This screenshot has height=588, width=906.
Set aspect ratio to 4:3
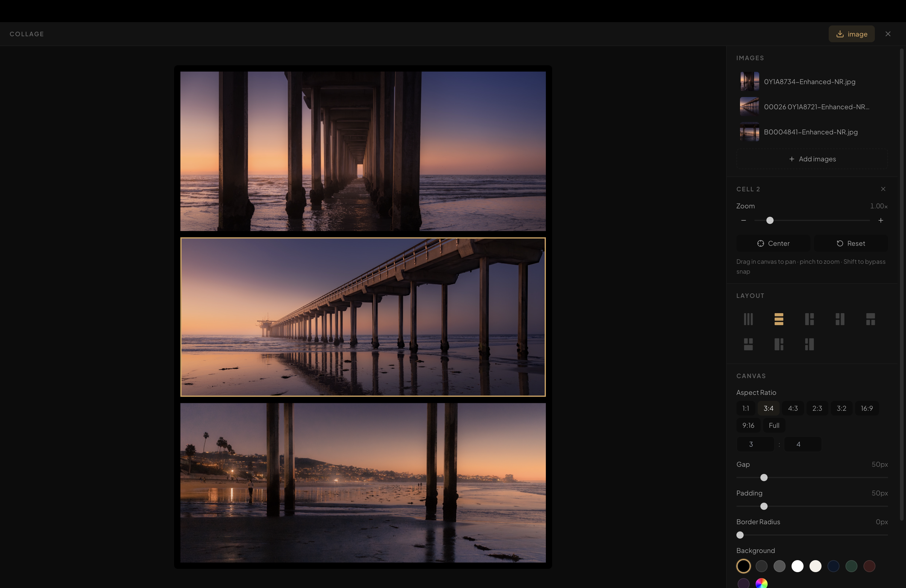[x=792, y=408]
